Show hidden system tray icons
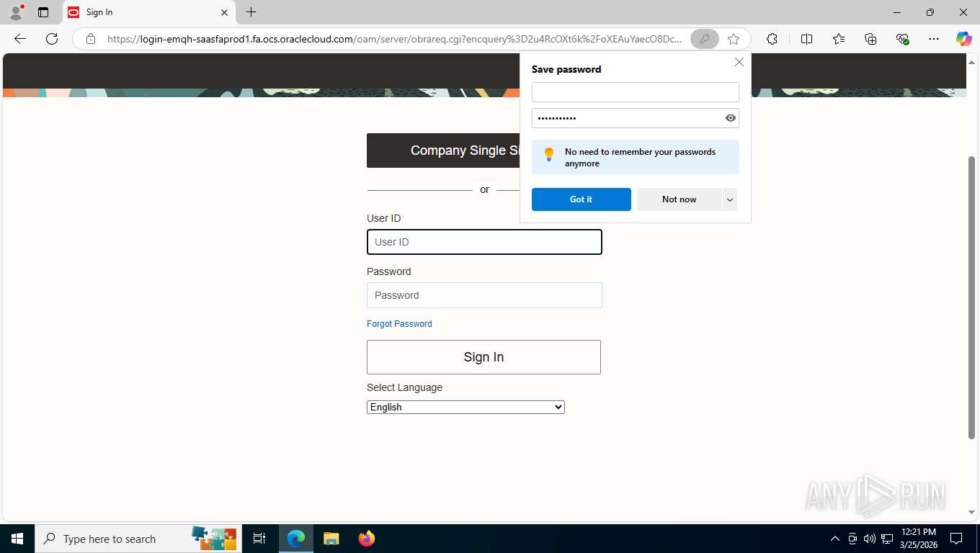Screen dimensions: 980x553 click(x=835, y=539)
